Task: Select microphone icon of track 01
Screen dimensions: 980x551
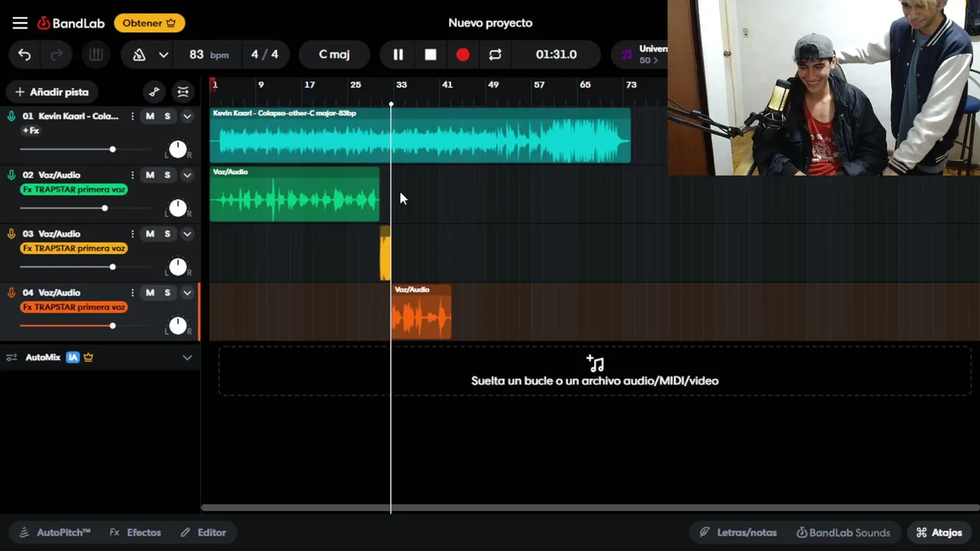Action: 11,116
